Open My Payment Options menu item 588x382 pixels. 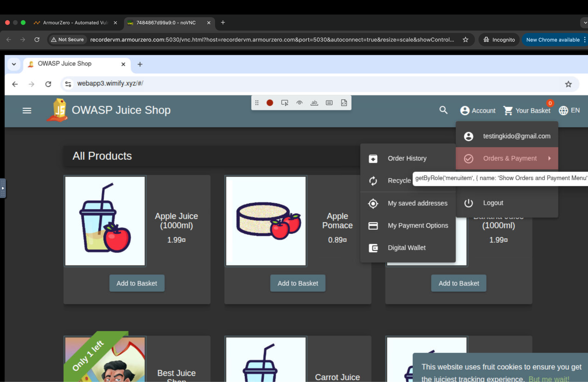(x=418, y=225)
